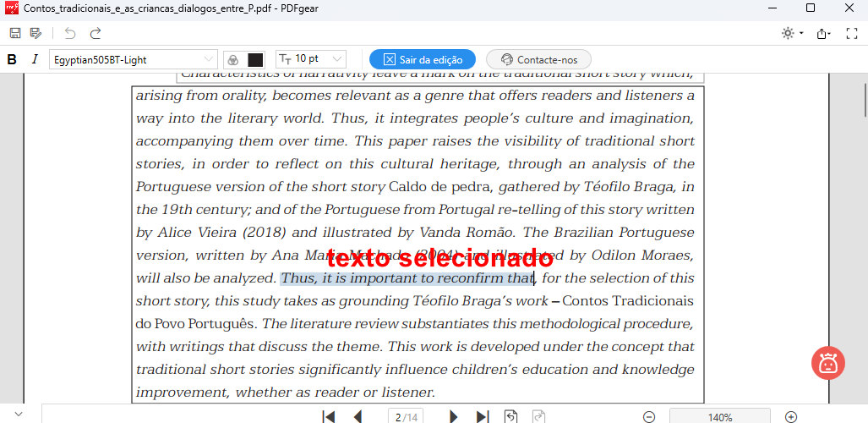Image resolution: width=868 pixels, height=423 pixels.
Task: Click the name "Alice Vieira (2018)"
Action: (222, 233)
